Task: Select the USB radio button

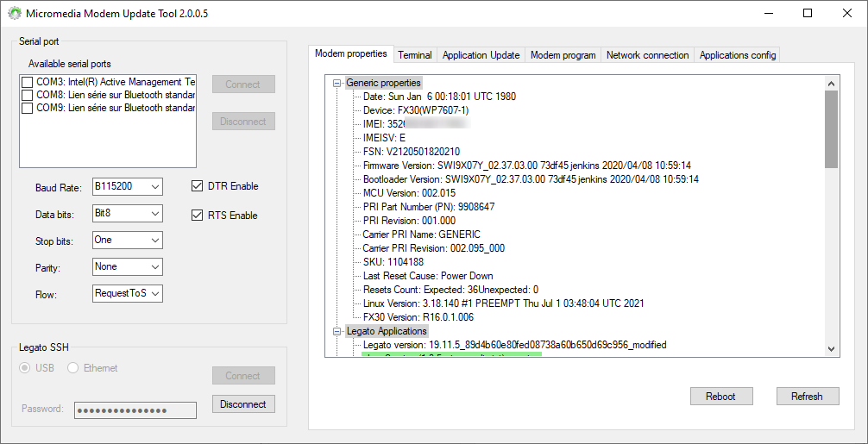Action: pos(25,367)
